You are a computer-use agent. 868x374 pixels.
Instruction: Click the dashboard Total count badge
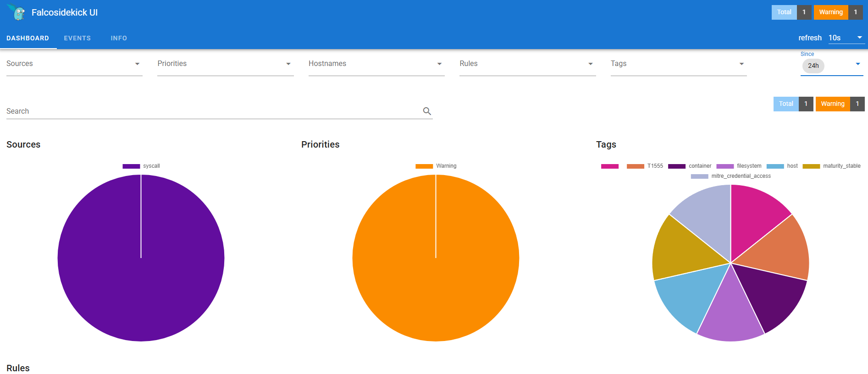pos(793,104)
